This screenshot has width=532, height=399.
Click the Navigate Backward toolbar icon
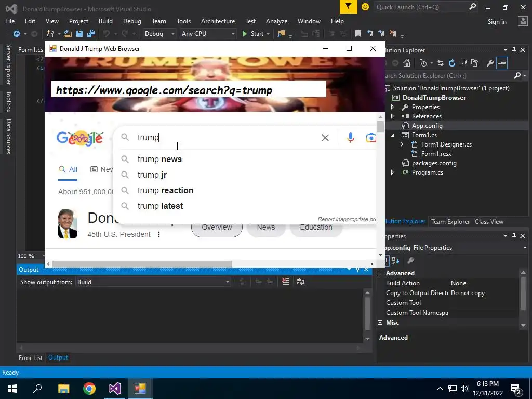[x=16, y=34]
